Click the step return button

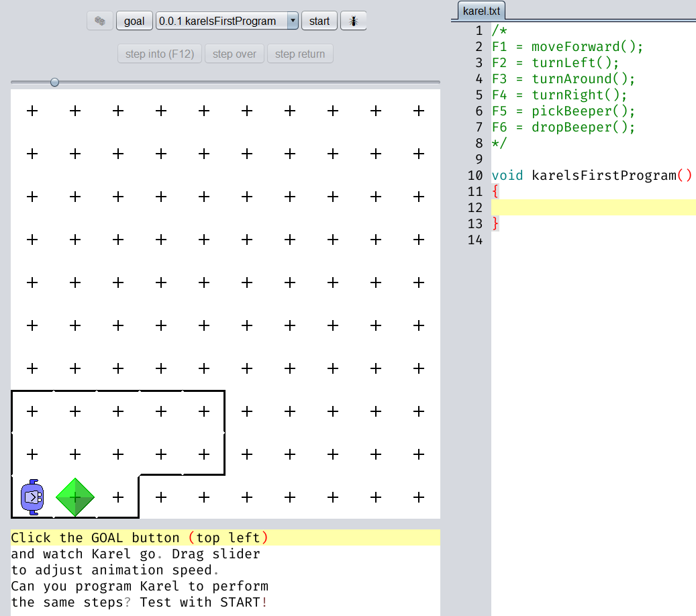click(300, 54)
